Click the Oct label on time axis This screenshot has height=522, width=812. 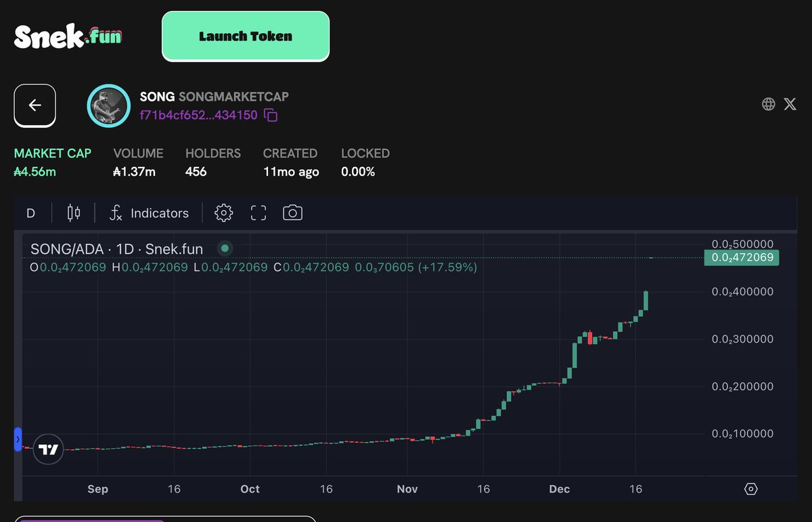[x=250, y=489]
